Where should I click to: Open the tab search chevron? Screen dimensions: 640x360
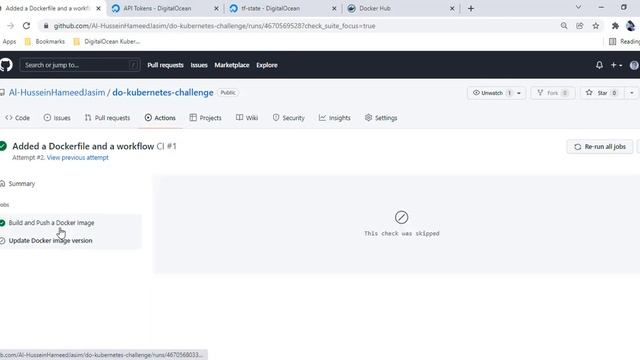coord(578,7)
